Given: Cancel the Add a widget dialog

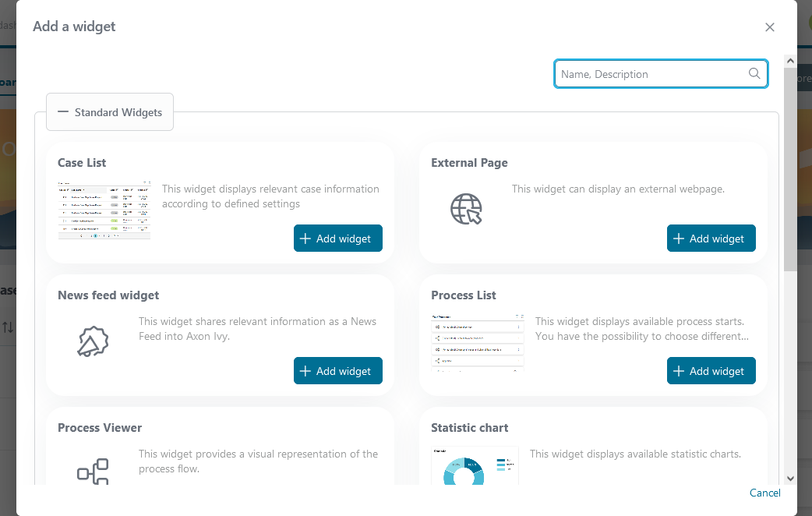Looking at the screenshot, I should pyautogui.click(x=765, y=493).
